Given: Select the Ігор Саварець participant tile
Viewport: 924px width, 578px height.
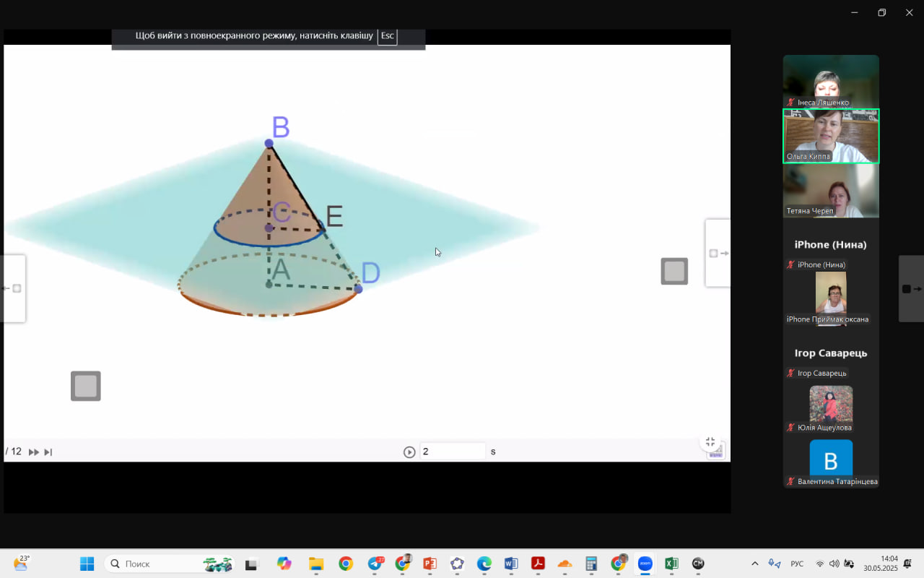Looking at the screenshot, I should (x=831, y=353).
